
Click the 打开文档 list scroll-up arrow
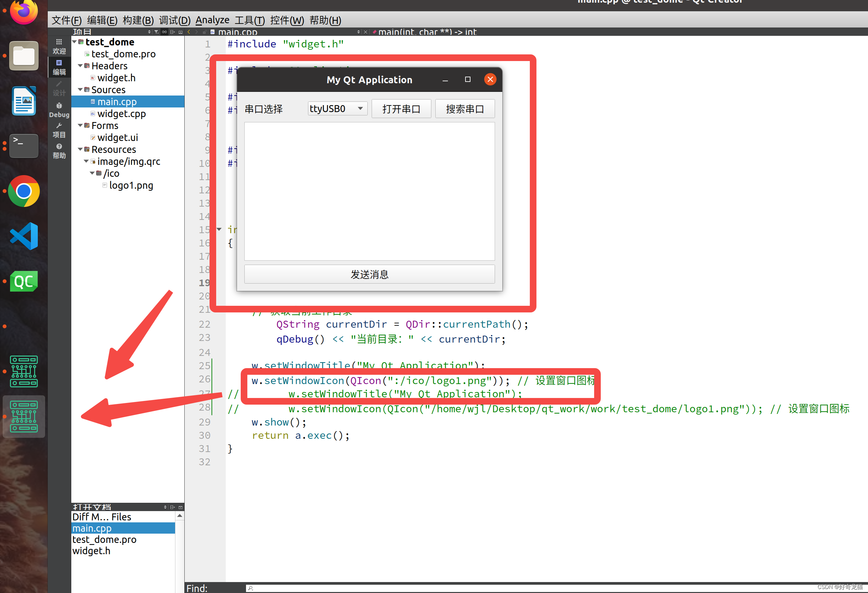[x=180, y=516]
